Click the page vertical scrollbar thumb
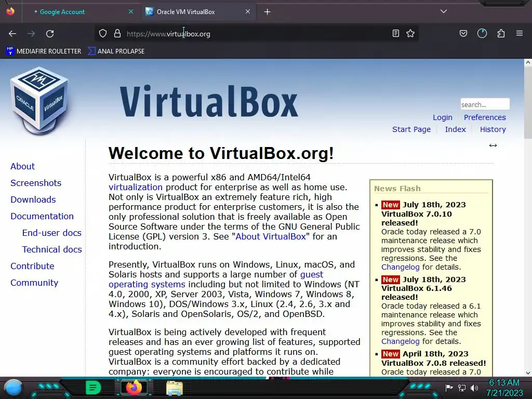The image size is (532, 399). (x=528, y=102)
